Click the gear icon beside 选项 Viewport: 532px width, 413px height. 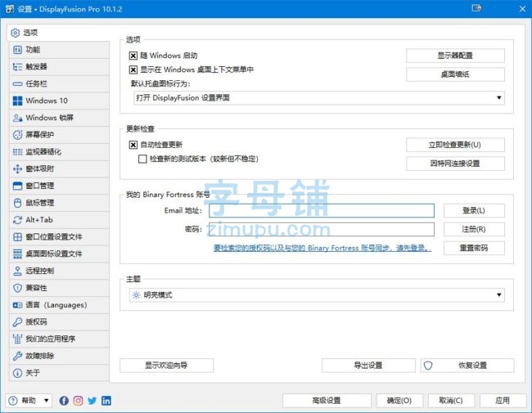[x=16, y=33]
